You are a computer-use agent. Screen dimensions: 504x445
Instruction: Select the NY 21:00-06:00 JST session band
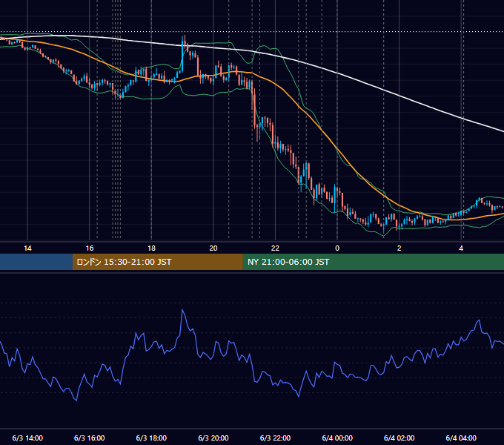coord(373,262)
